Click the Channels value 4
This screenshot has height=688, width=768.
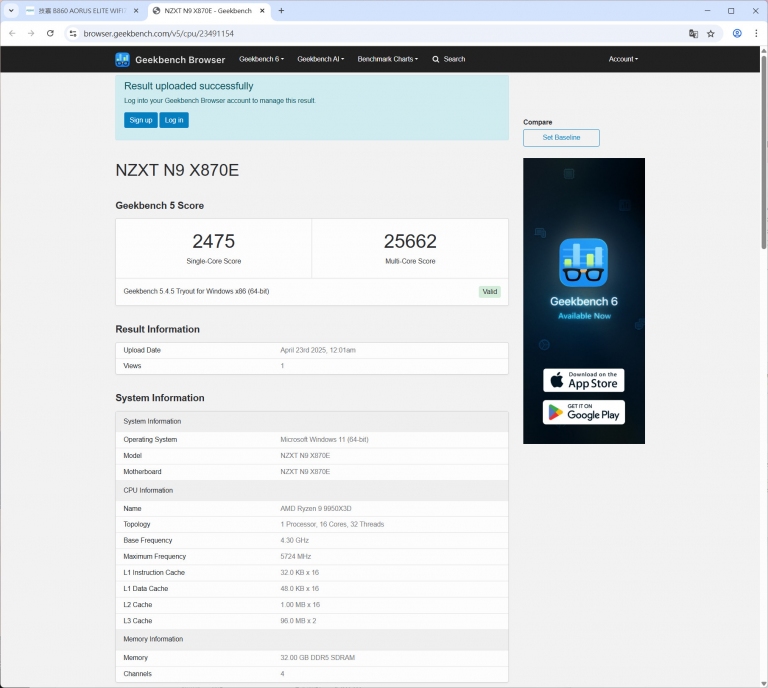(x=282, y=674)
